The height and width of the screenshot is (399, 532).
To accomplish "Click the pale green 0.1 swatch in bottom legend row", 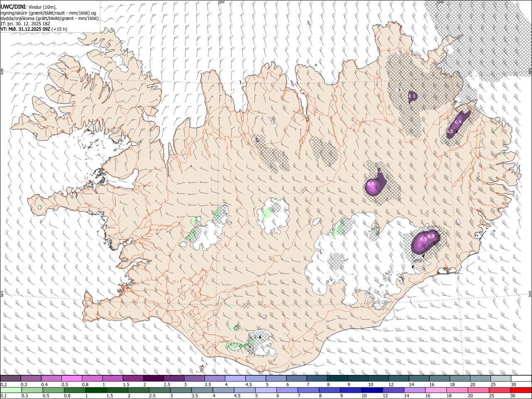I will pyautogui.click(x=11, y=390).
